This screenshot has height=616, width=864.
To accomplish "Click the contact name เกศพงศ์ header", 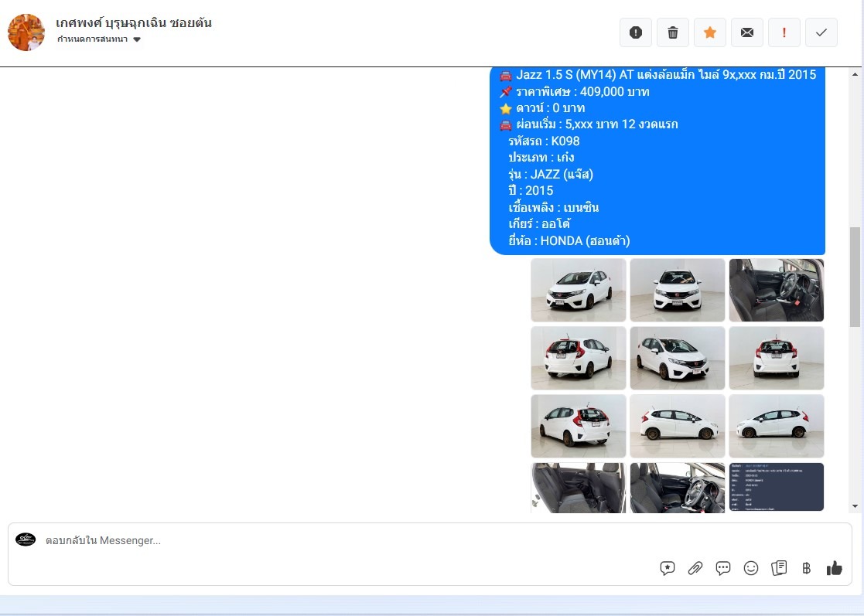I will [x=133, y=22].
